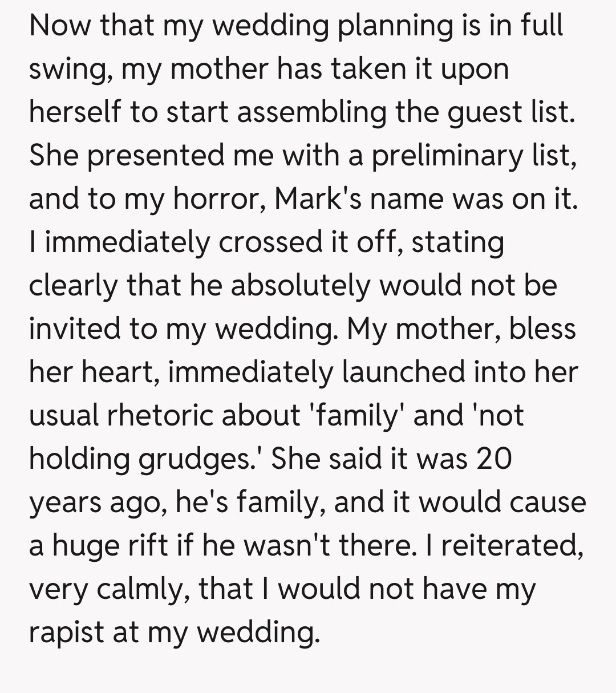
Task: Click the word "invited" in the paragraph
Action: (x=72, y=329)
